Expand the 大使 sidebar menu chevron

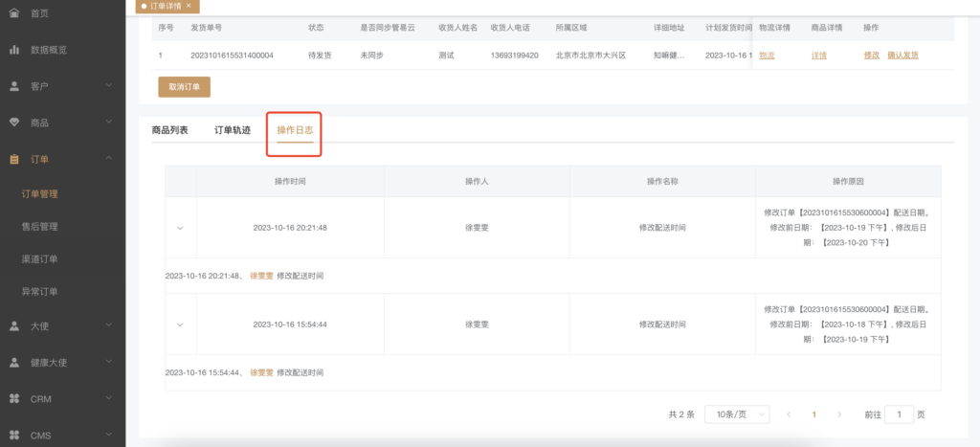[109, 325]
